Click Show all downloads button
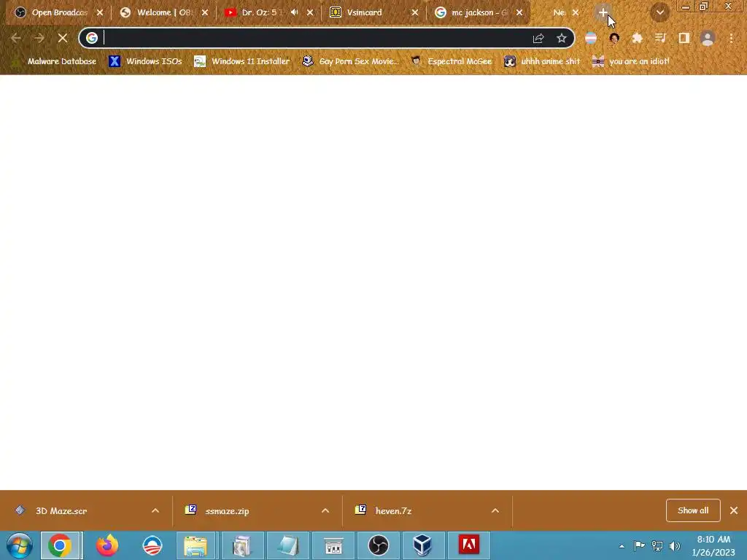 pyautogui.click(x=693, y=510)
